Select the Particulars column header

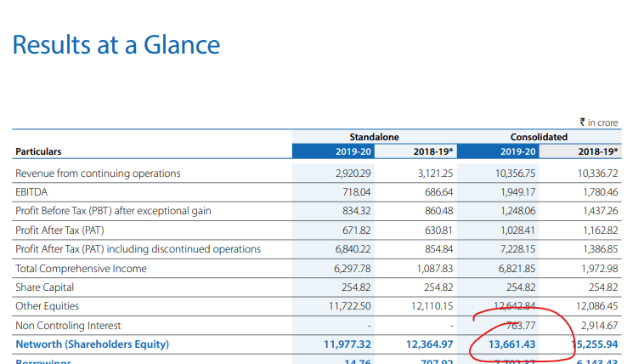coord(38,151)
